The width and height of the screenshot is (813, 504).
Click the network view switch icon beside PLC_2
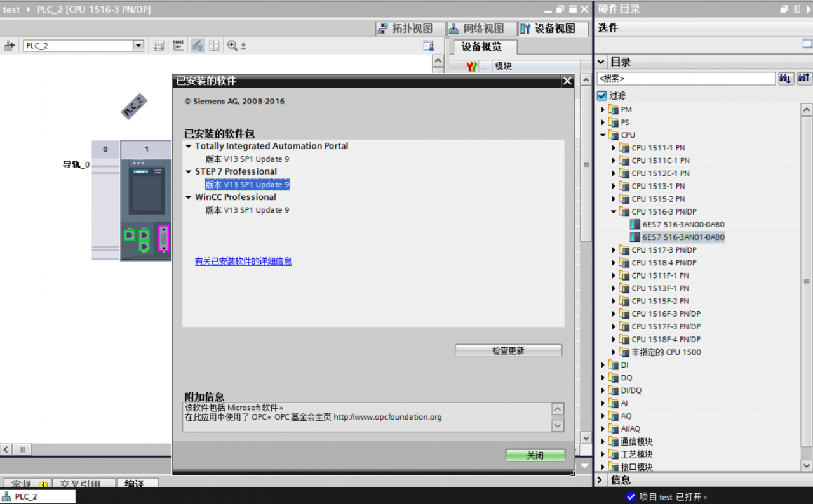coord(10,46)
